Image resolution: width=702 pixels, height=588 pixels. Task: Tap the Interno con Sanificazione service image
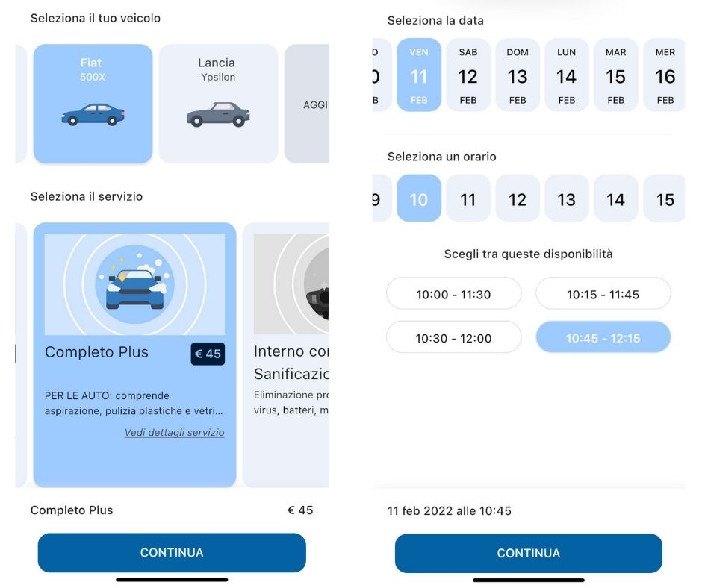[291, 284]
